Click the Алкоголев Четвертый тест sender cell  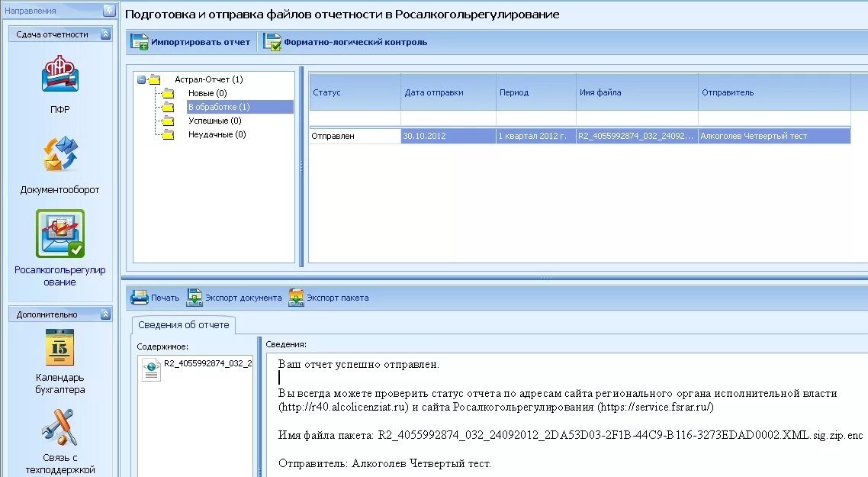774,137
